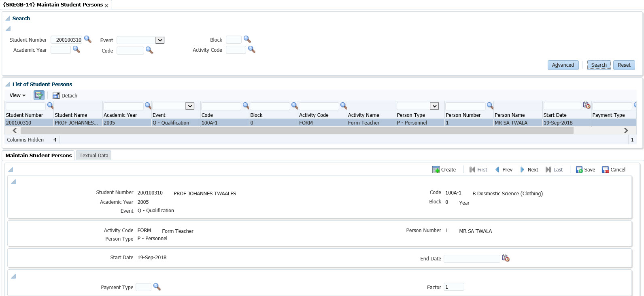
Task: Open the End Date calendar picker icon
Action: pyautogui.click(x=506, y=258)
